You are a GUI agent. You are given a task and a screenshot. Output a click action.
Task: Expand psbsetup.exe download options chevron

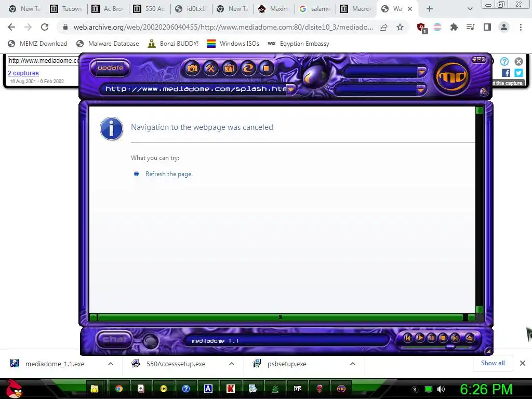[x=353, y=364]
